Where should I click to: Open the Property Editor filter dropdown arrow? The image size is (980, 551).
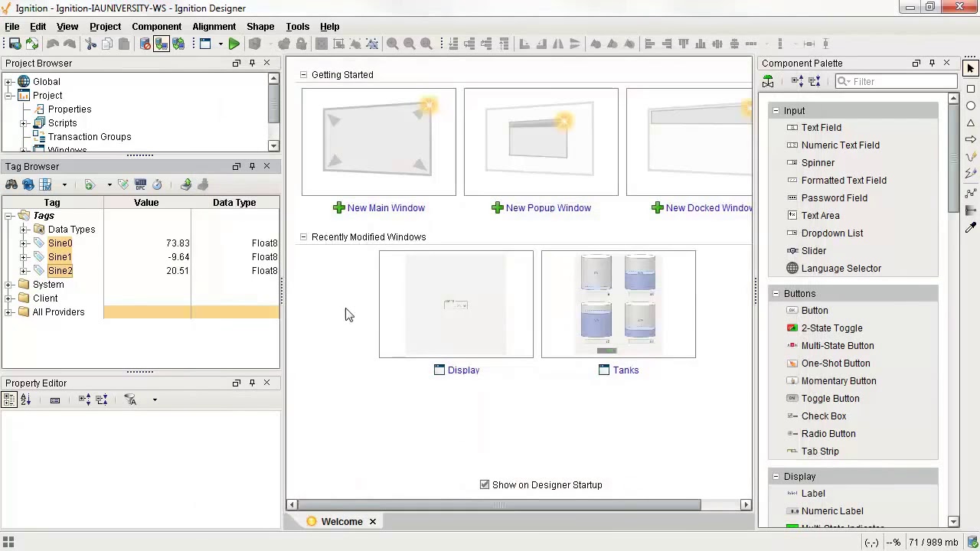(154, 400)
